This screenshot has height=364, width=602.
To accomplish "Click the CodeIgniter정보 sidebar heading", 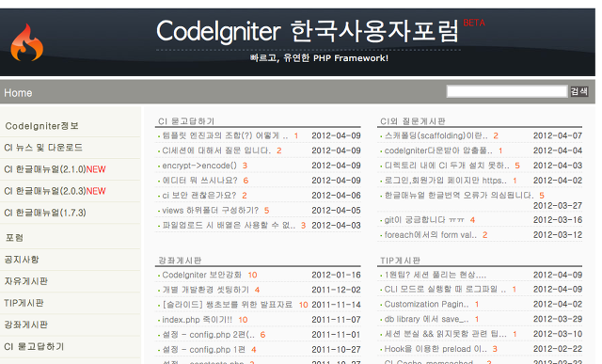I will coord(41,126).
